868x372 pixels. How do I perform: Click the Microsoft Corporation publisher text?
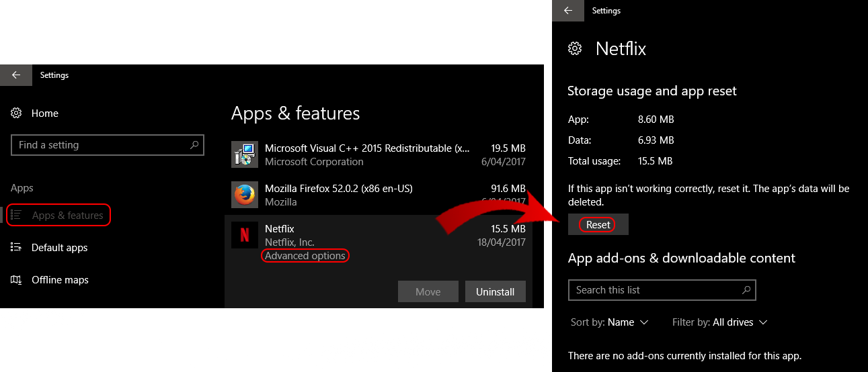pos(314,162)
